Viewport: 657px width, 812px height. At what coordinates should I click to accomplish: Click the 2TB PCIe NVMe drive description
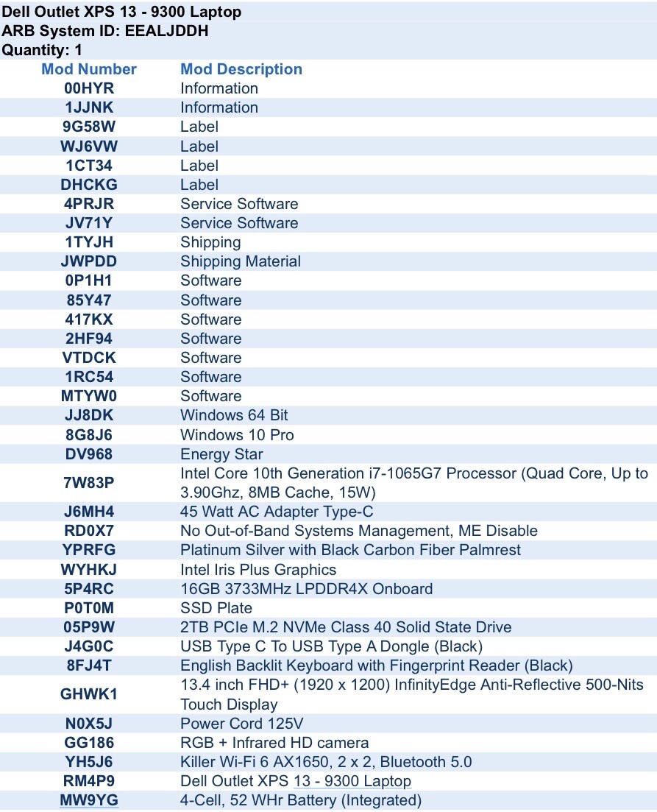346,626
